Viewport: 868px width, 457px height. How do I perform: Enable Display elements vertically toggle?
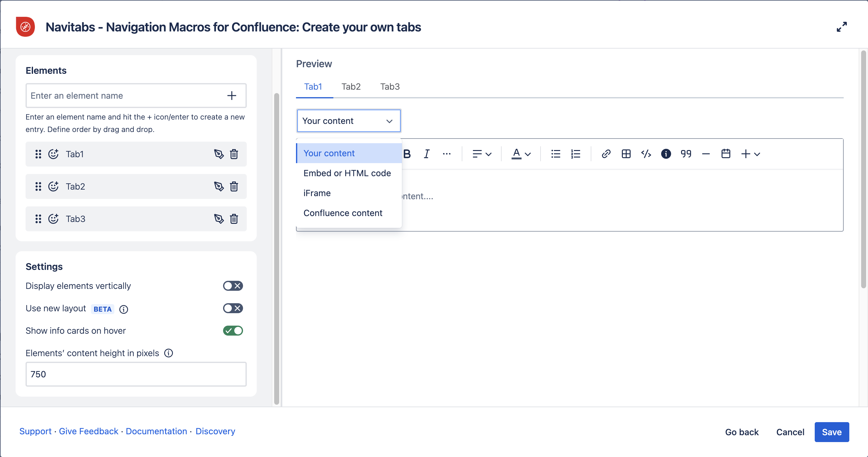click(232, 285)
